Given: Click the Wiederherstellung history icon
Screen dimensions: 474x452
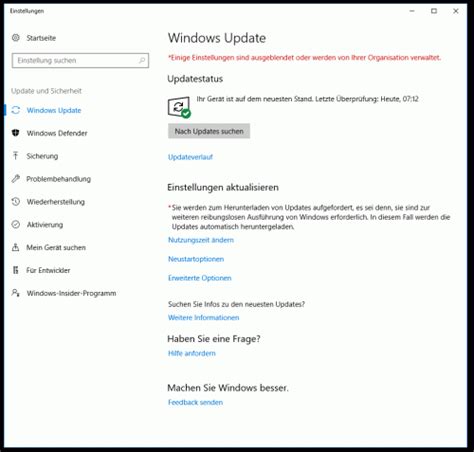Looking at the screenshot, I should pos(16,202).
